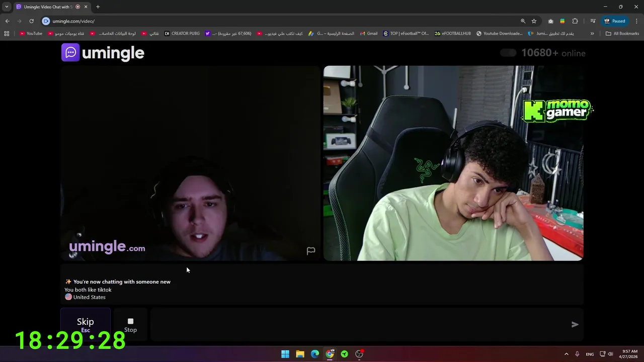Open Microsoft Edge from the taskbar

[315, 354]
